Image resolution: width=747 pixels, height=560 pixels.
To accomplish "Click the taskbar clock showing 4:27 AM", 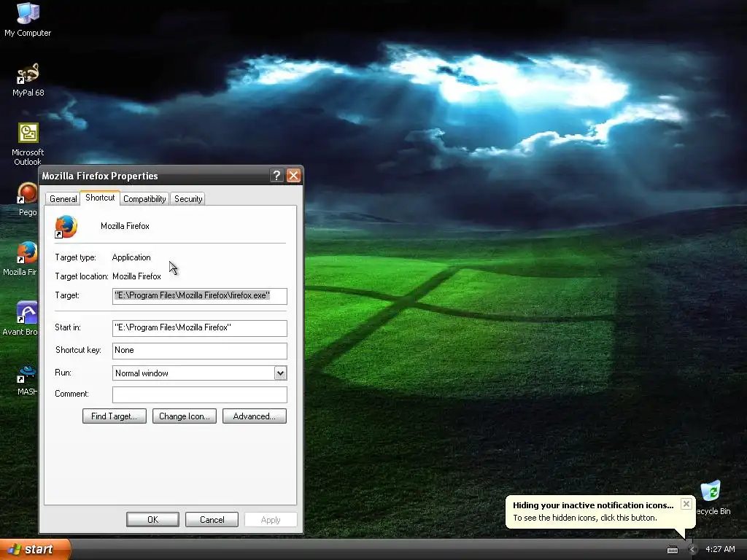I will pyautogui.click(x=720, y=549).
